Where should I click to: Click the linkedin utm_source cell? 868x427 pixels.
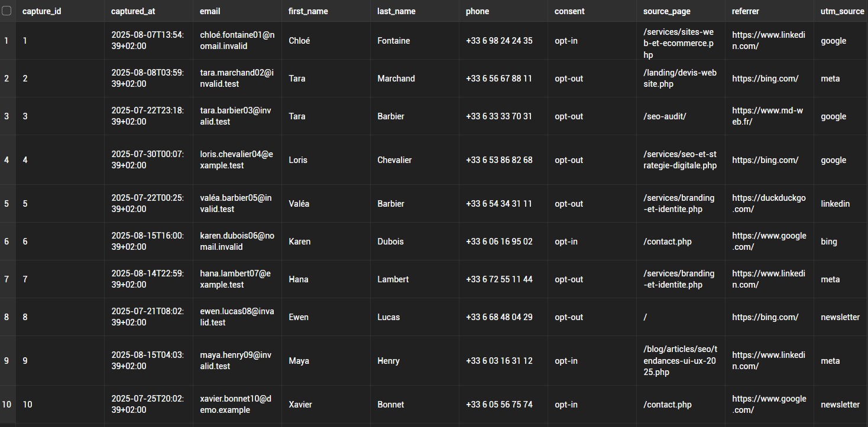click(x=835, y=204)
